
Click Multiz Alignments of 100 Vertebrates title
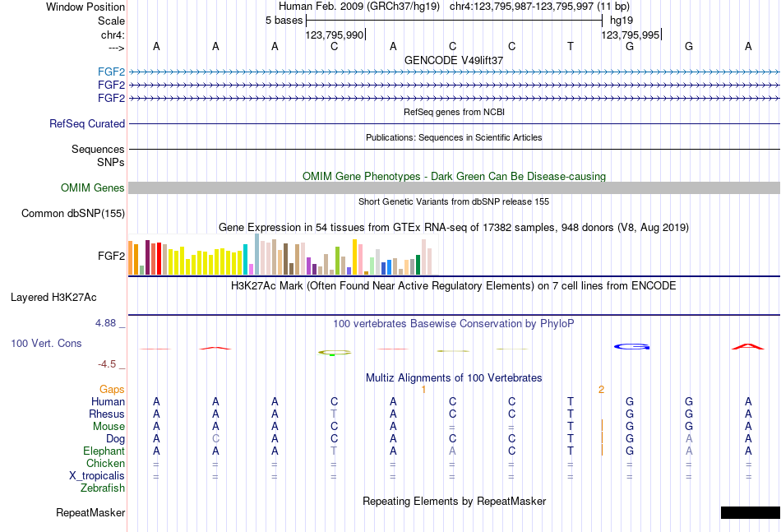click(454, 378)
